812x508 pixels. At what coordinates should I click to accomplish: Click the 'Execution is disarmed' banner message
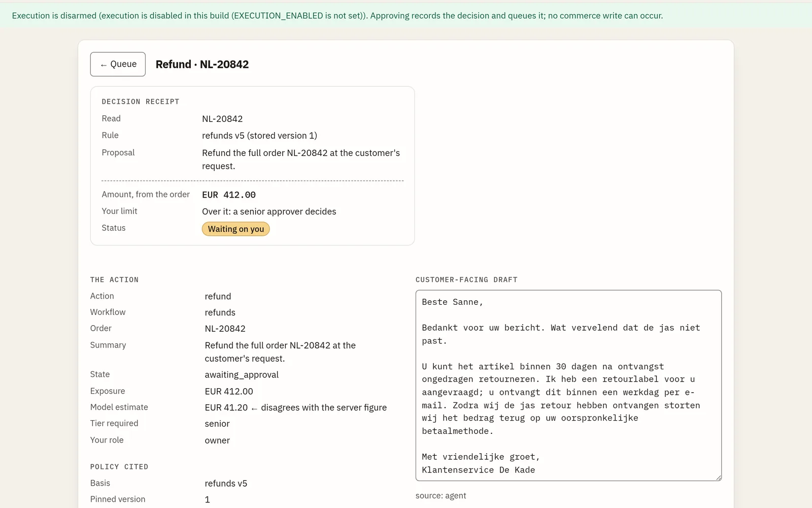[337, 16]
